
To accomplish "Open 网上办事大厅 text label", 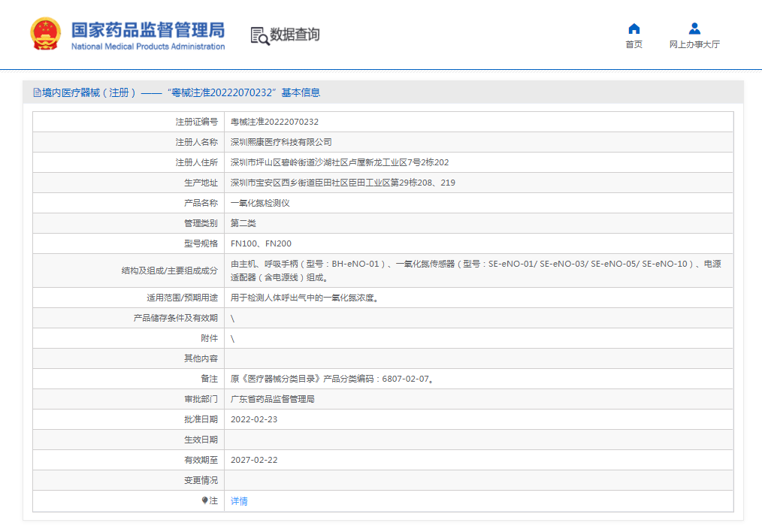I will (694, 44).
